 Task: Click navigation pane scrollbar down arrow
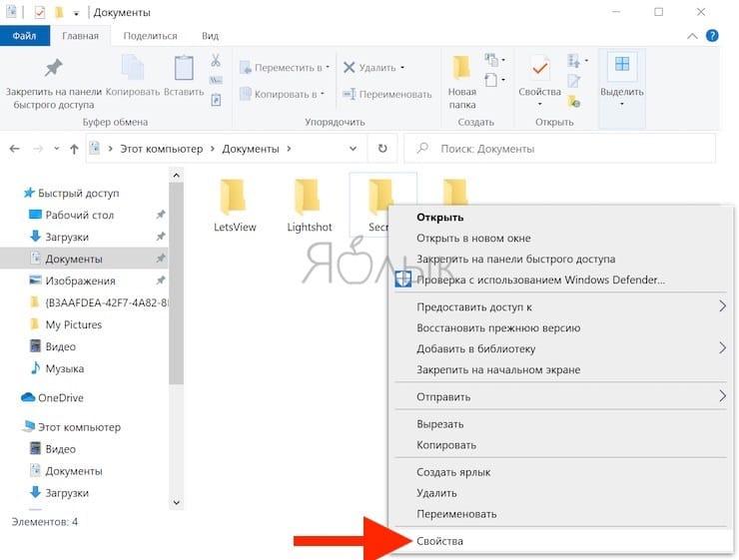coord(177,502)
